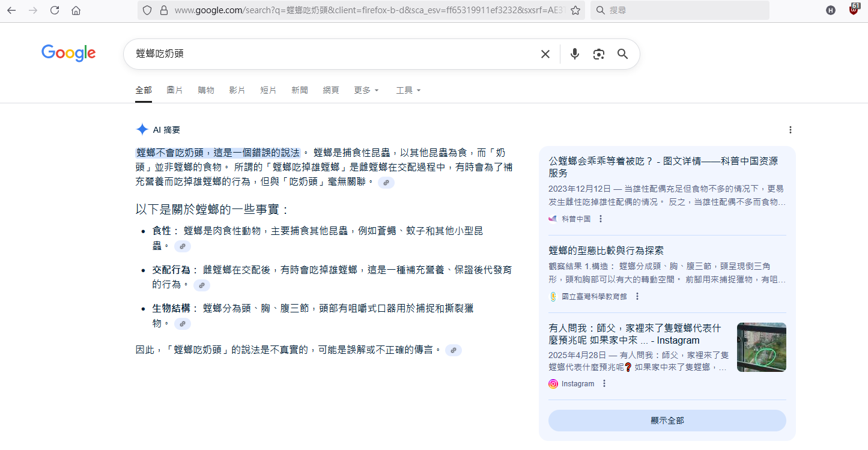
Task: Switch to the 圖片 tab
Action: click(x=175, y=90)
